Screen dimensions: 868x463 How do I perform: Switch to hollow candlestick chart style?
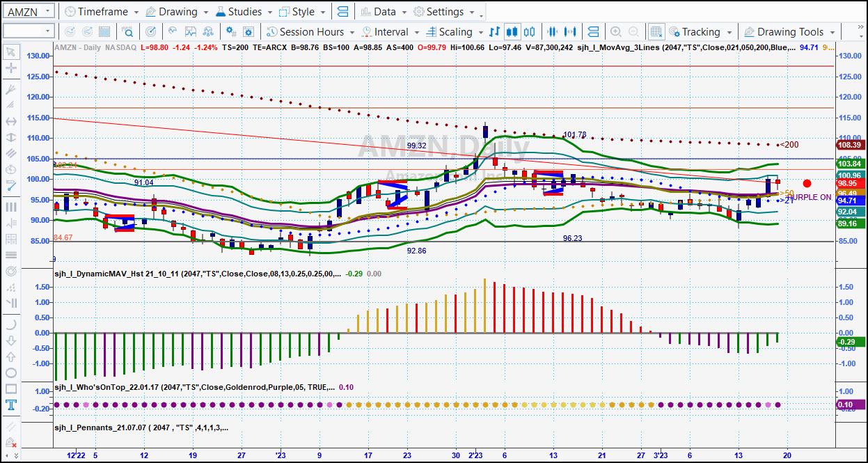coord(530,32)
